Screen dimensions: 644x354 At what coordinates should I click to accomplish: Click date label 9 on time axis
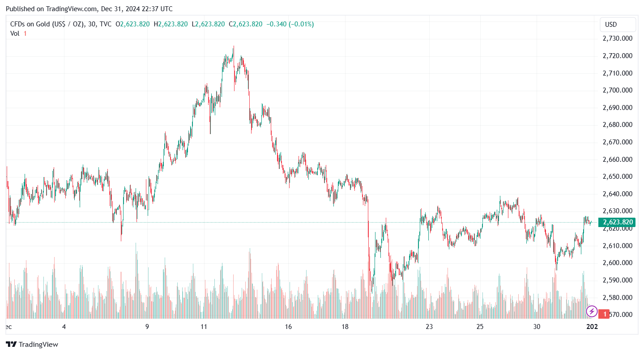(x=147, y=327)
